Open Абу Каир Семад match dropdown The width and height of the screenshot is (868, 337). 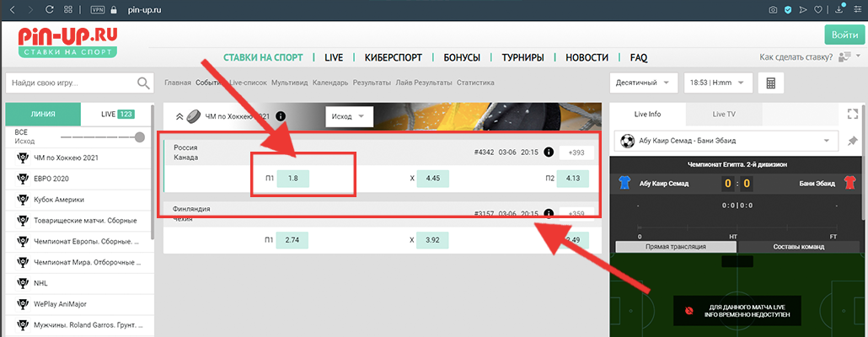(726, 141)
